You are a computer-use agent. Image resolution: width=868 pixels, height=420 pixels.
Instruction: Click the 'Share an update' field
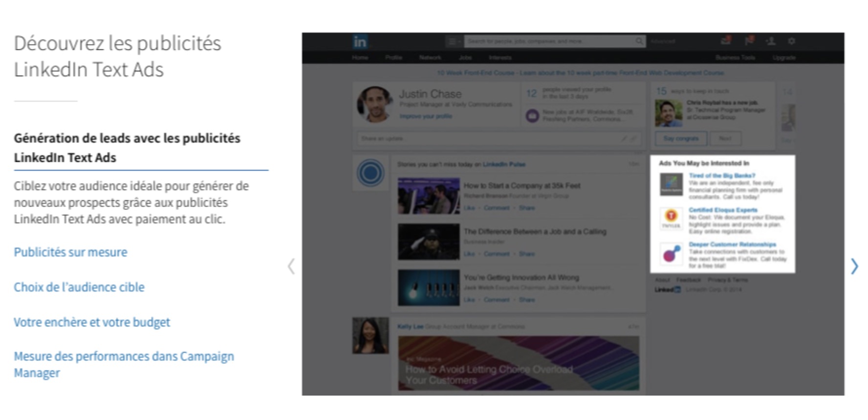(x=499, y=139)
